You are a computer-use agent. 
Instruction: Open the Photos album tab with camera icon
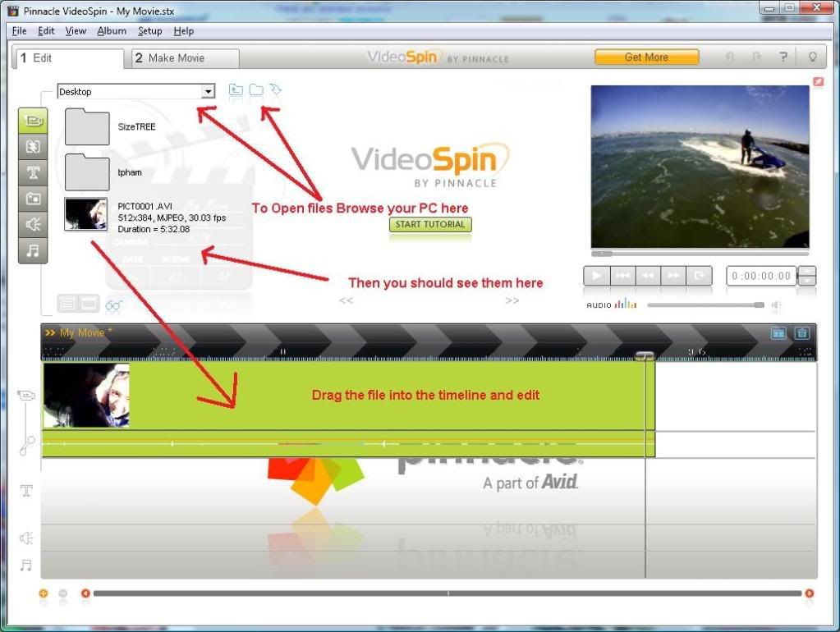pyautogui.click(x=33, y=198)
